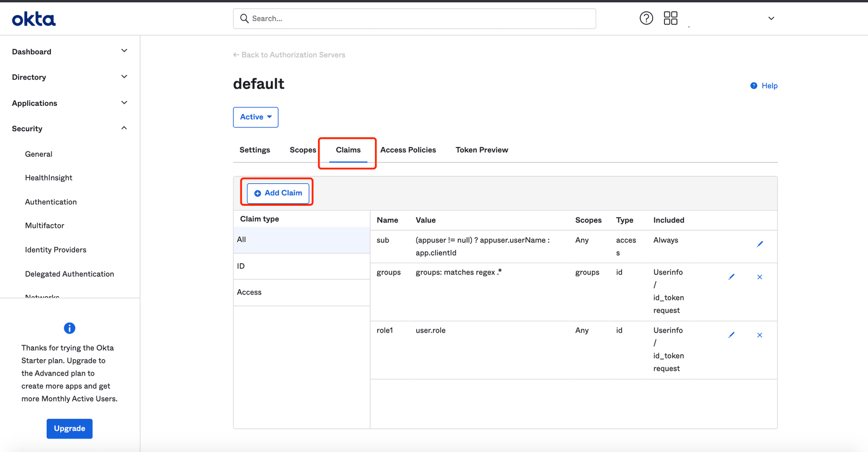Click the Name column header
Viewport: 868px width, 452px height.
387,220
